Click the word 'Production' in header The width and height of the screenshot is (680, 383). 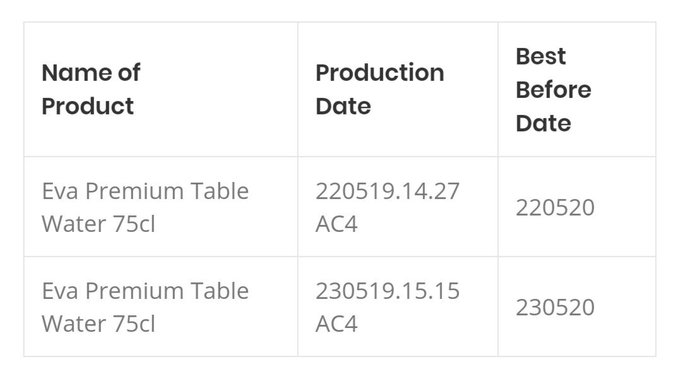pyautogui.click(x=380, y=72)
